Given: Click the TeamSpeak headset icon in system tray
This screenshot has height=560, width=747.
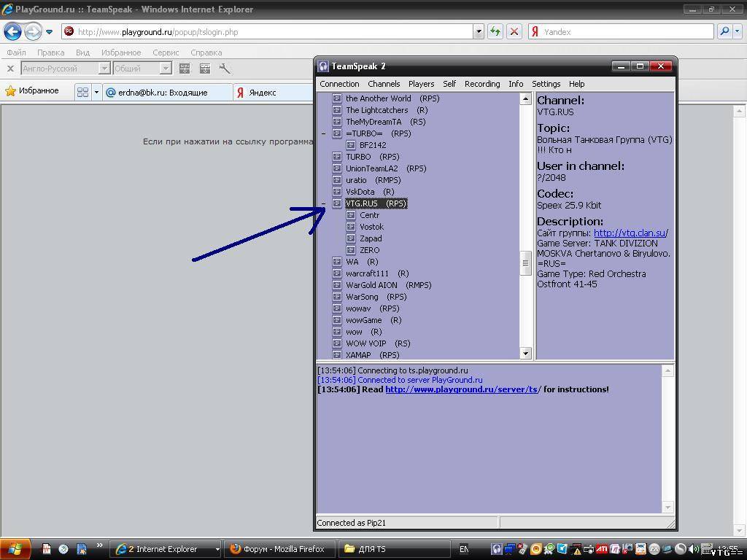Looking at the screenshot, I should click(496, 549).
